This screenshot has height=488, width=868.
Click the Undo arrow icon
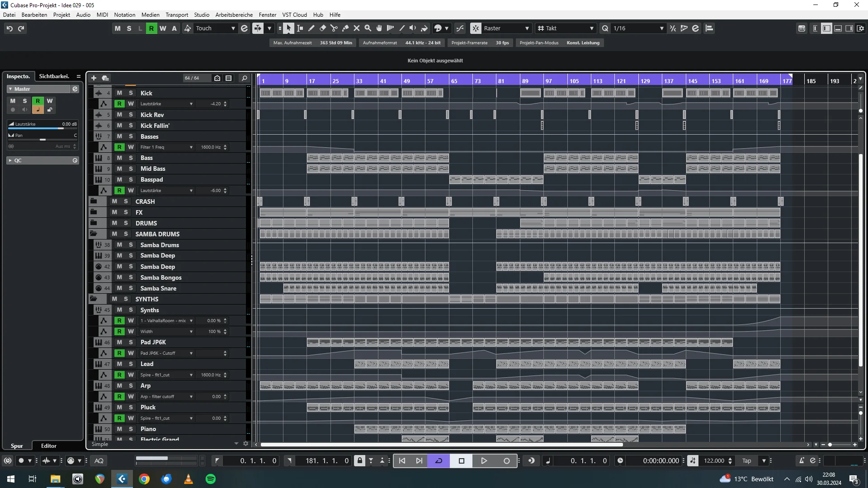click(9, 28)
